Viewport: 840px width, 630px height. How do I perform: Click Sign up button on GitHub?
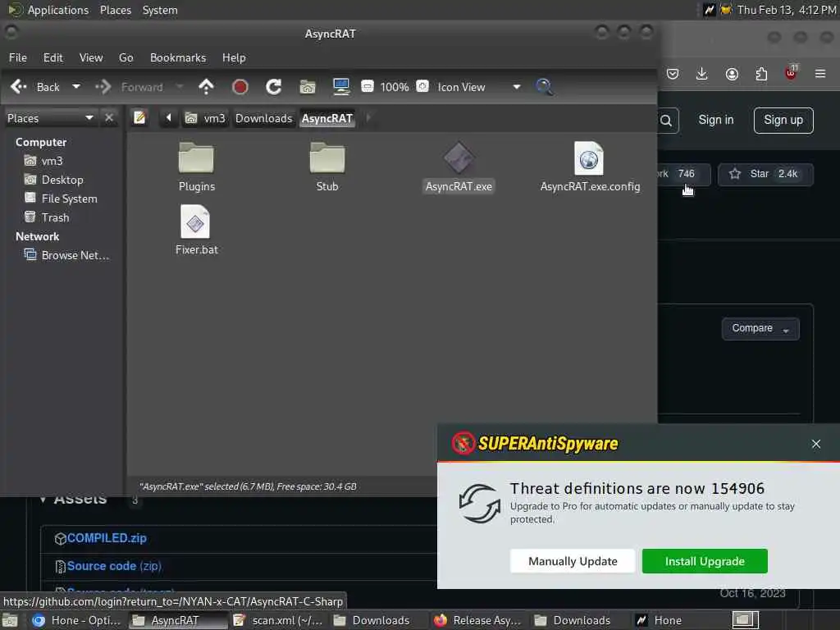click(x=783, y=120)
